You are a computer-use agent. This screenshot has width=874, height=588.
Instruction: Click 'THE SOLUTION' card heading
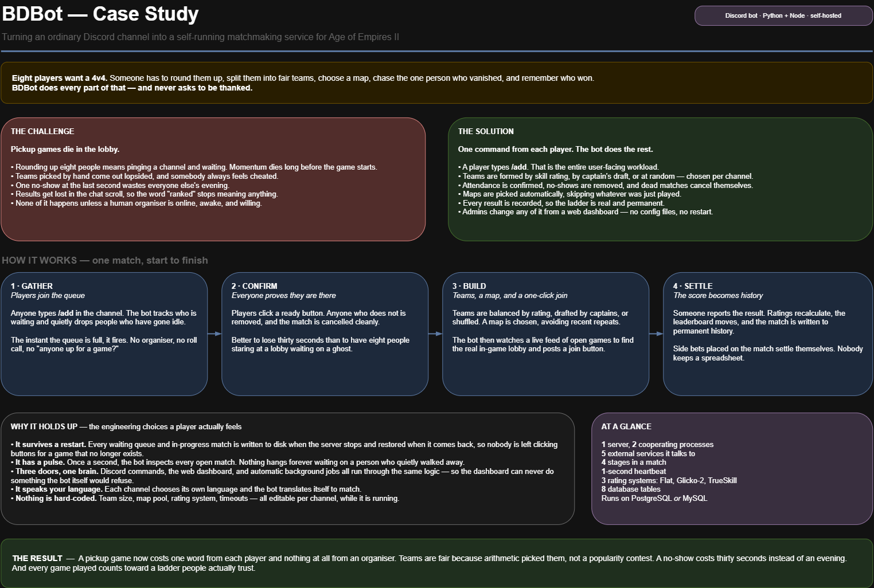point(486,131)
